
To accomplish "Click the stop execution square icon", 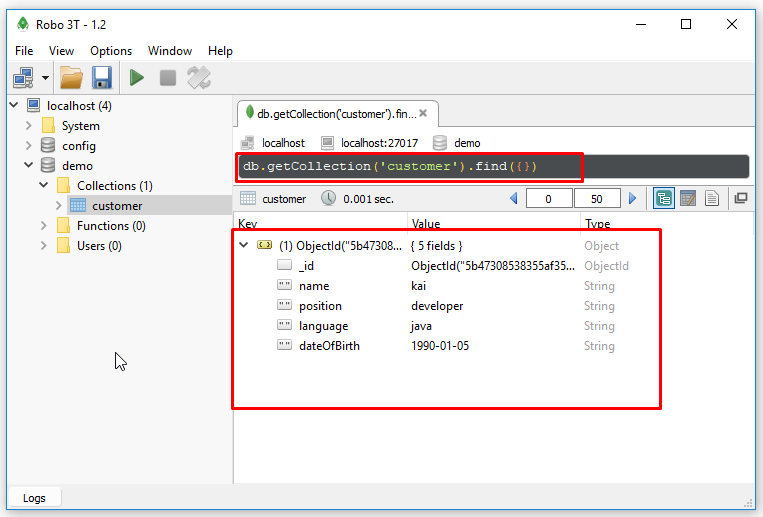I will (168, 78).
